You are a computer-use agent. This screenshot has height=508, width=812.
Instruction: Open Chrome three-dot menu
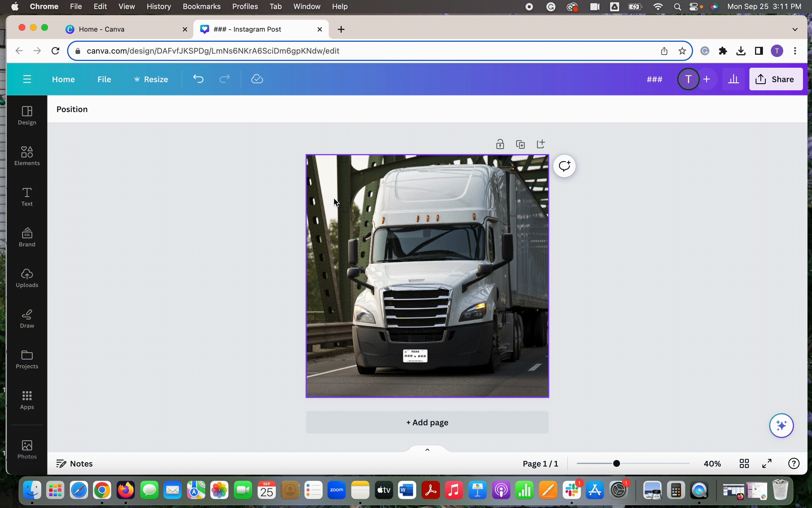795,51
